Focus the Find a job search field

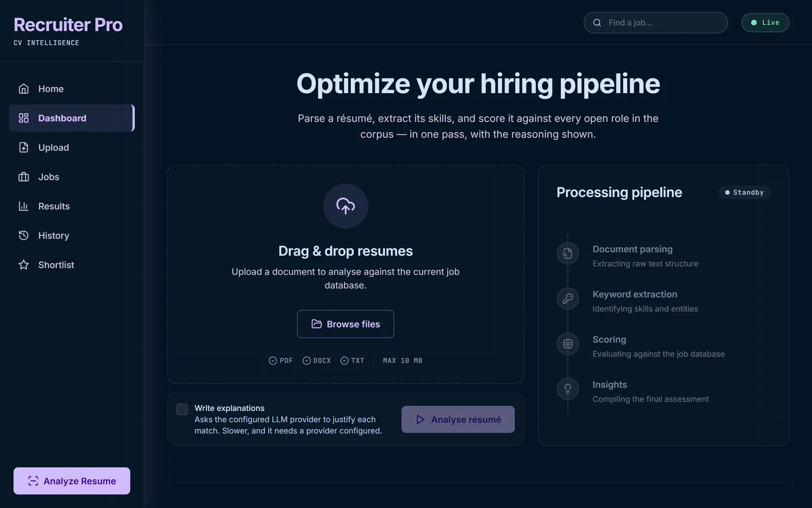656,23
